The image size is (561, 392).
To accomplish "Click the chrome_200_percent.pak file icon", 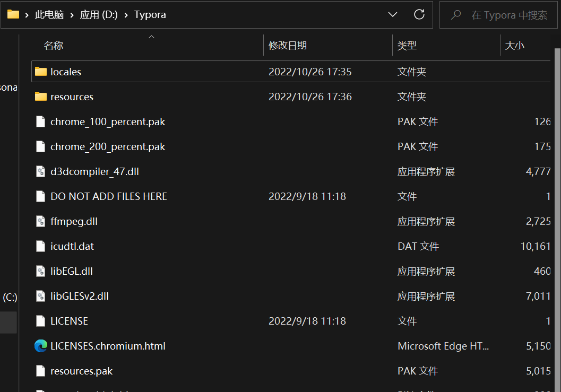I will [x=41, y=146].
